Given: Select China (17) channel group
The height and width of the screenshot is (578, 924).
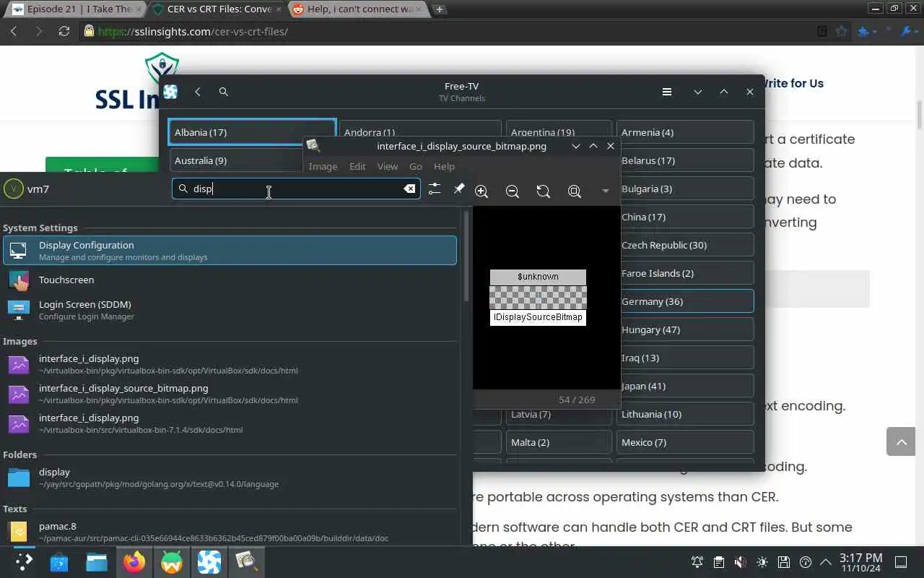Looking at the screenshot, I should click(685, 217).
